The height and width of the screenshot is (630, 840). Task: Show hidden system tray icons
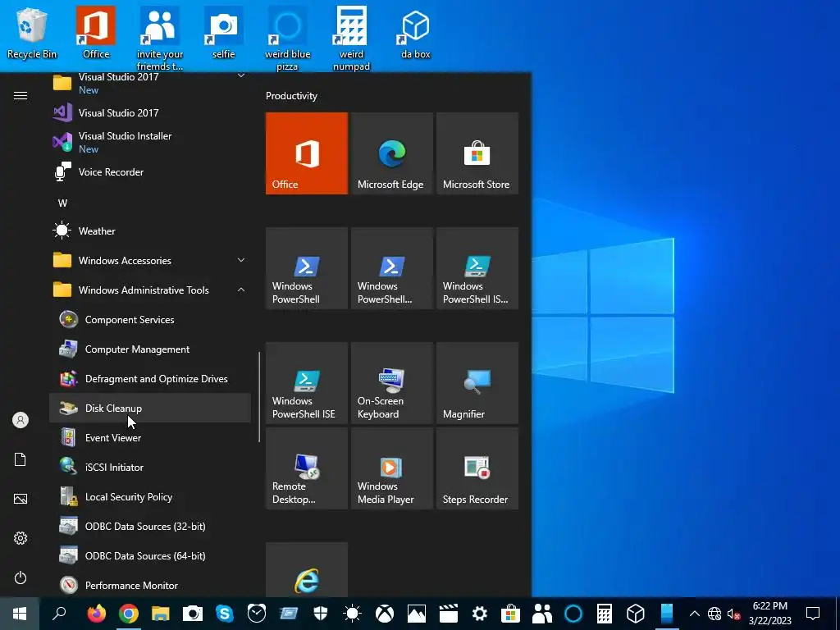click(694, 614)
